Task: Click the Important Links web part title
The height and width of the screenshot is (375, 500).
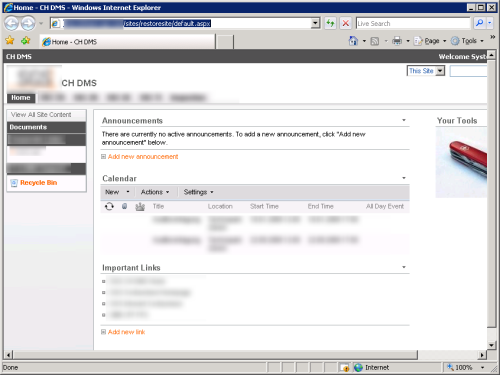Action: 131,268
